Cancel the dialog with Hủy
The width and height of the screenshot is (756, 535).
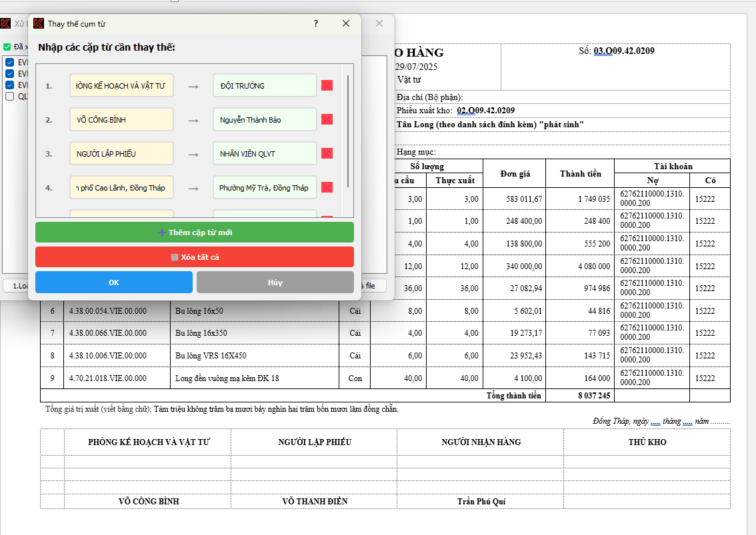point(275,282)
